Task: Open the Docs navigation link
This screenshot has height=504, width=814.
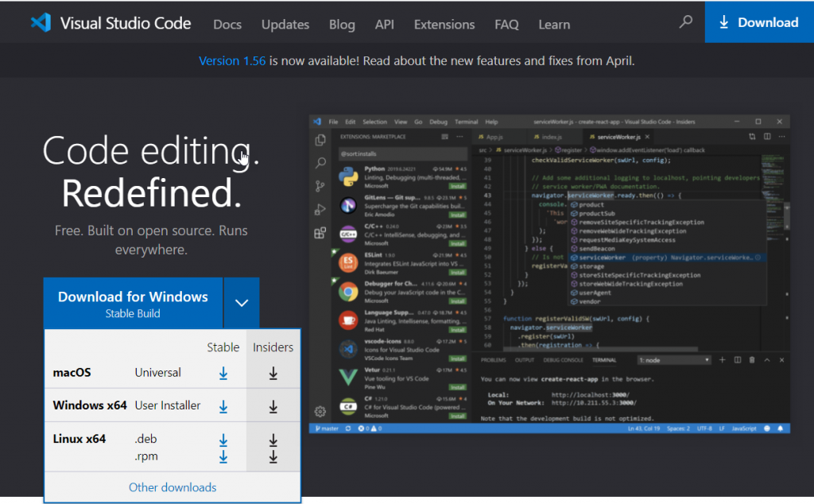Action: [x=227, y=25]
